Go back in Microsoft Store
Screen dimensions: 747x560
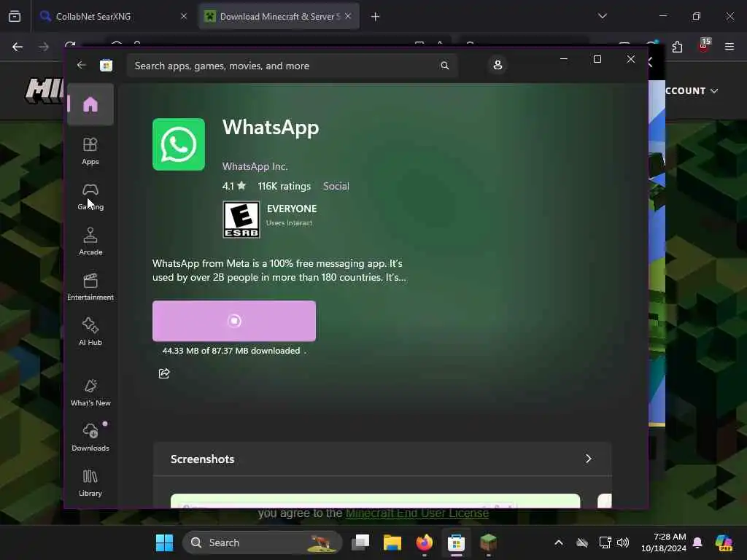tap(82, 65)
